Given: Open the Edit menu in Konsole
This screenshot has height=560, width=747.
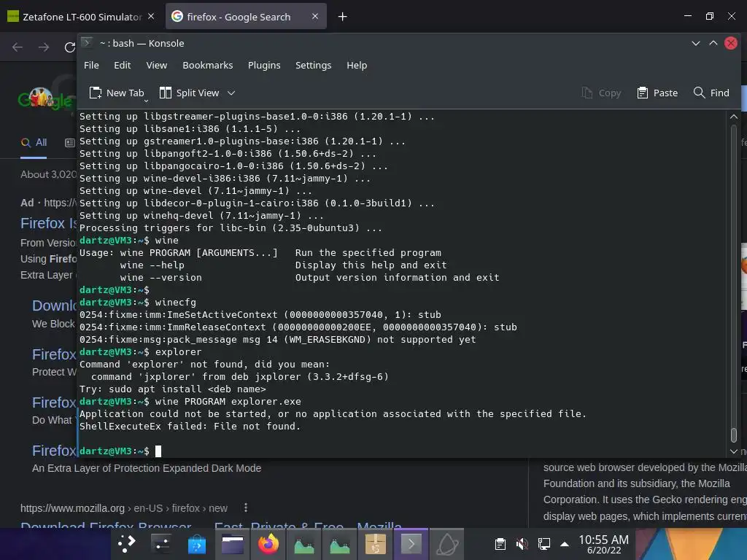Looking at the screenshot, I should click(122, 65).
